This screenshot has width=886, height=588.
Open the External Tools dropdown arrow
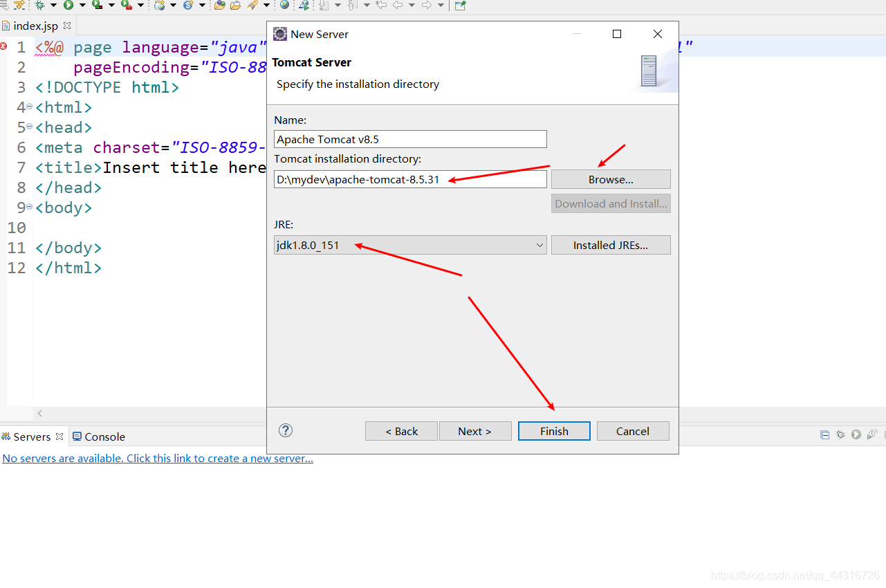pyautogui.click(x=140, y=5)
